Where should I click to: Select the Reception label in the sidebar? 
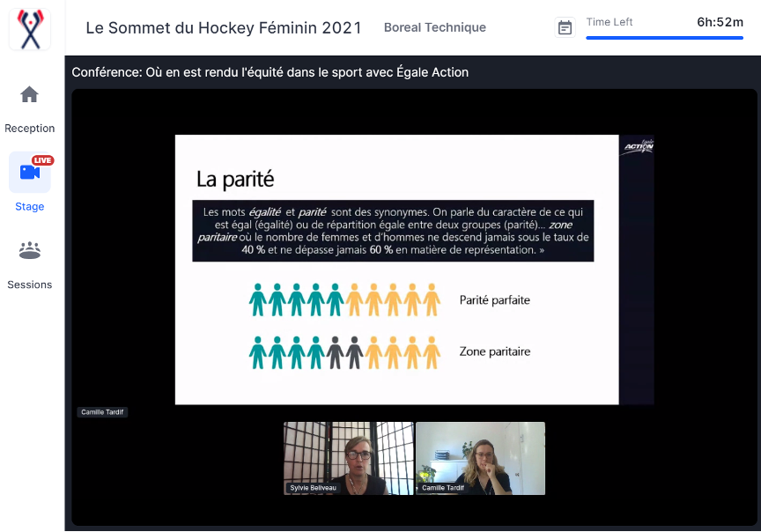tap(30, 129)
